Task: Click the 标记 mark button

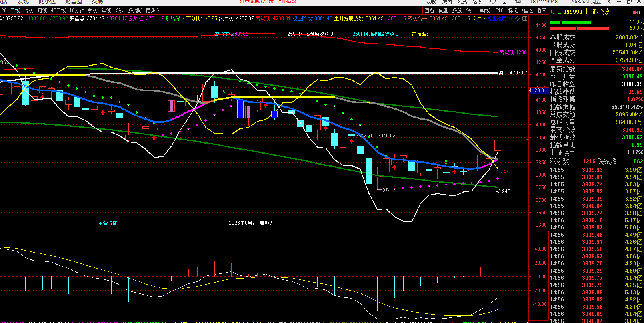Action: (x=513, y=10)
